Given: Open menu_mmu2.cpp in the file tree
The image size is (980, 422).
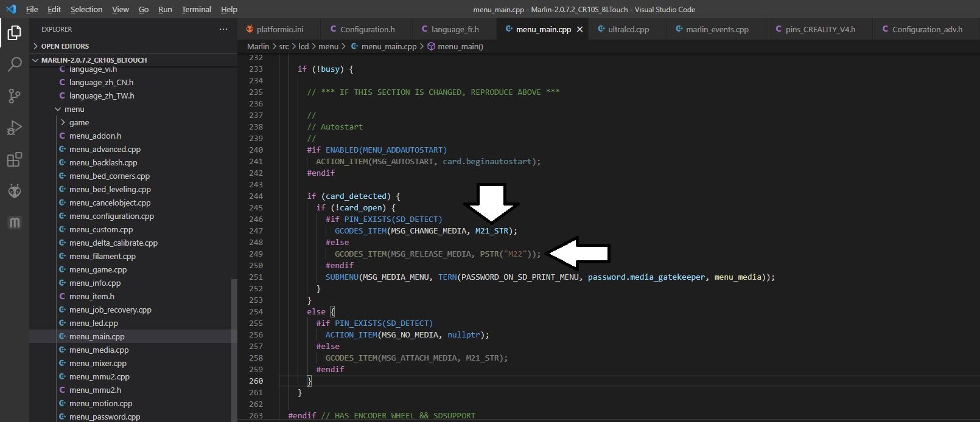Looking at the screenshot, I should pyautogui.click(x=133, y=376).
